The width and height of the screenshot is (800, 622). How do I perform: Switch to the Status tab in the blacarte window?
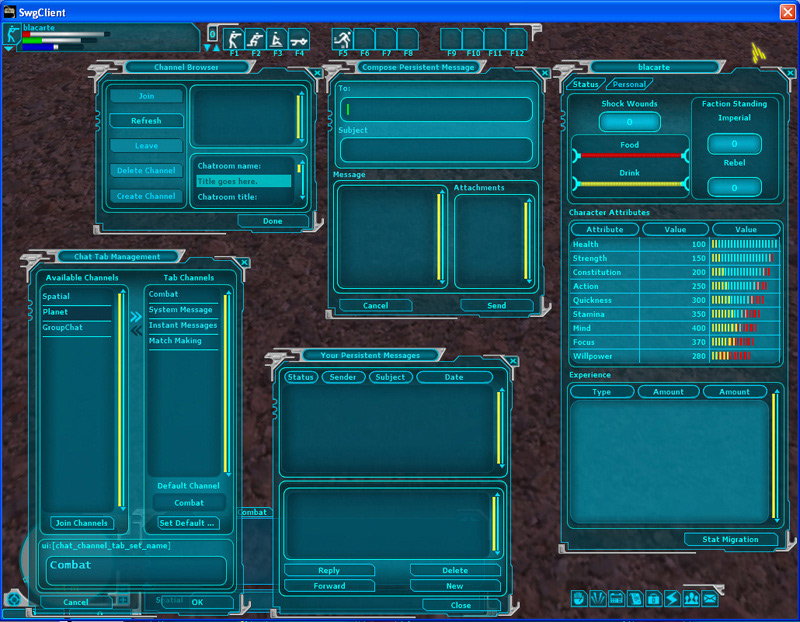(x=585, y=84)
